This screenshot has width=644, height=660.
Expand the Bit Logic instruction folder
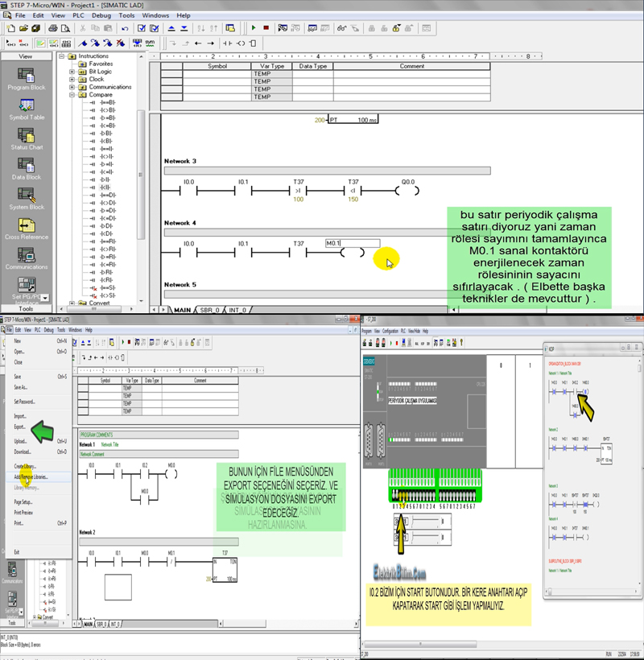point(72,72)
